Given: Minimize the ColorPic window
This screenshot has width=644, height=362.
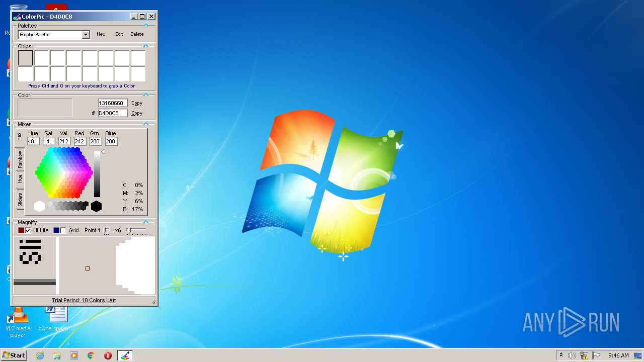Looking at the screenshot, I should tap(134, 17).
